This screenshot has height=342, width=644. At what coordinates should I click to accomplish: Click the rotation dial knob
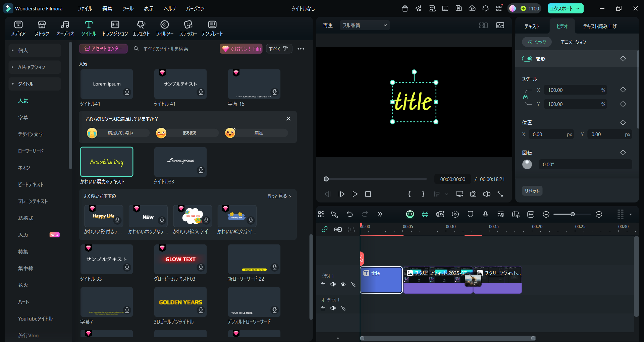[527, 164]
